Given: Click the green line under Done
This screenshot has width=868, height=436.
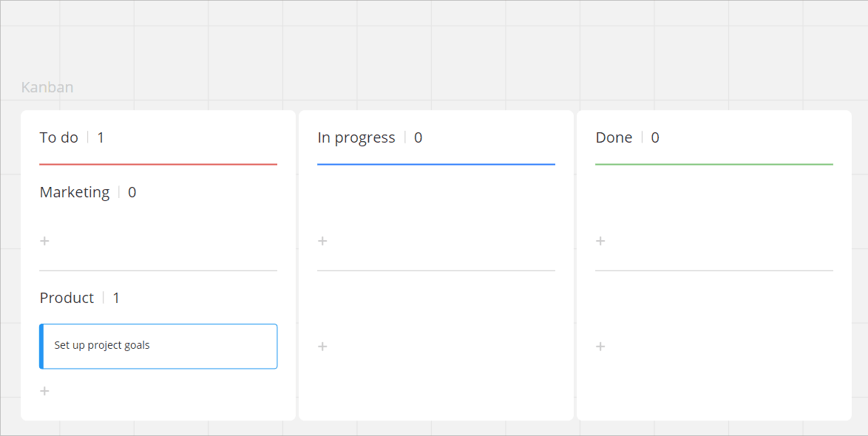Looking at the screenshot, I should (714, 164).
